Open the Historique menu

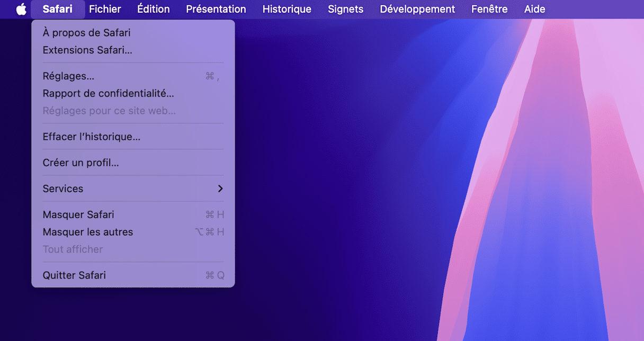tap(287, 9)
